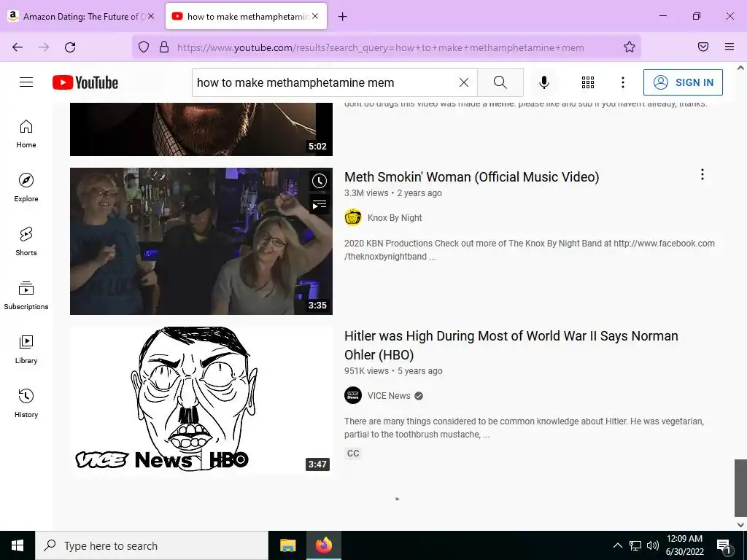Close the Amazon Dating tab

click(x=151, y=16)
